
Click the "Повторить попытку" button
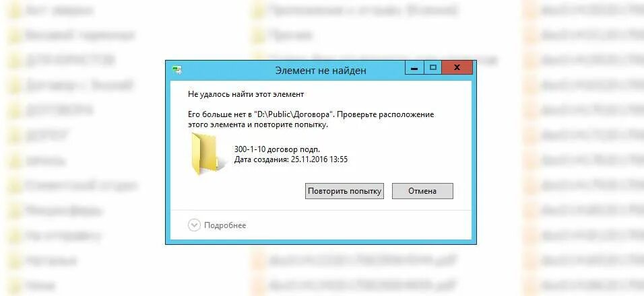[x=344, y=191]
